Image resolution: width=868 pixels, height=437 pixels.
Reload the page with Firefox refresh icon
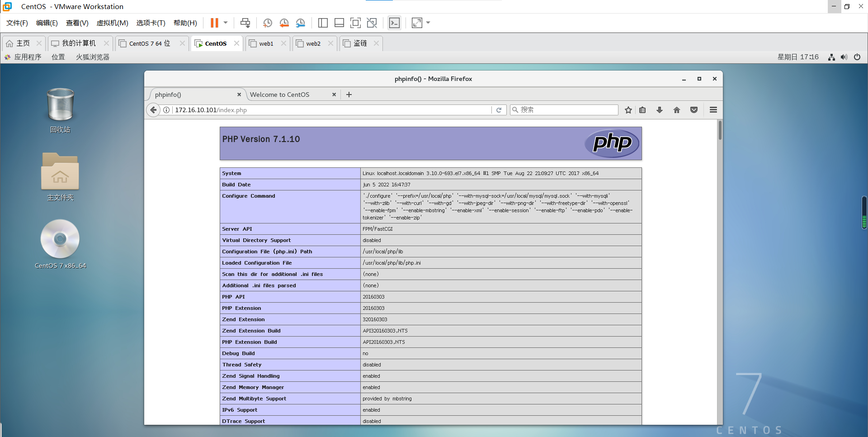coord(499,110)
